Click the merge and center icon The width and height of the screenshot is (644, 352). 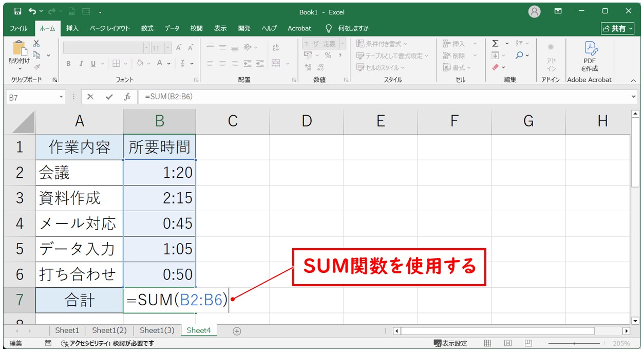click(276, 63)
